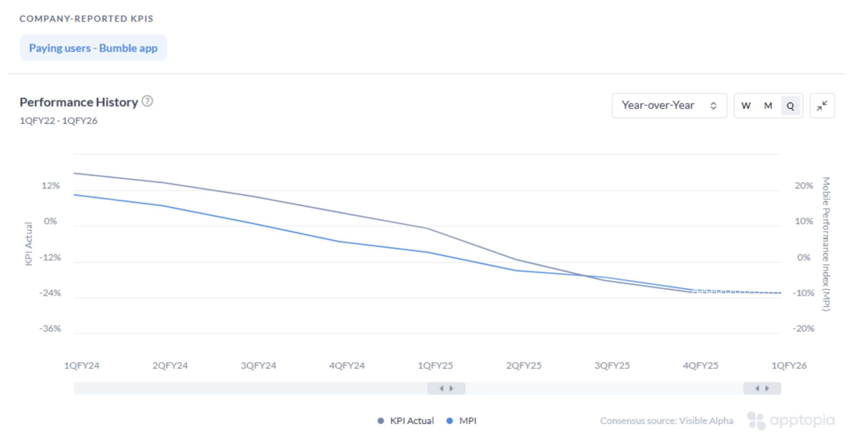Click the Consensus source: Visible Alpha text
This screenshot has width=868, height=443.
[666, 421]
